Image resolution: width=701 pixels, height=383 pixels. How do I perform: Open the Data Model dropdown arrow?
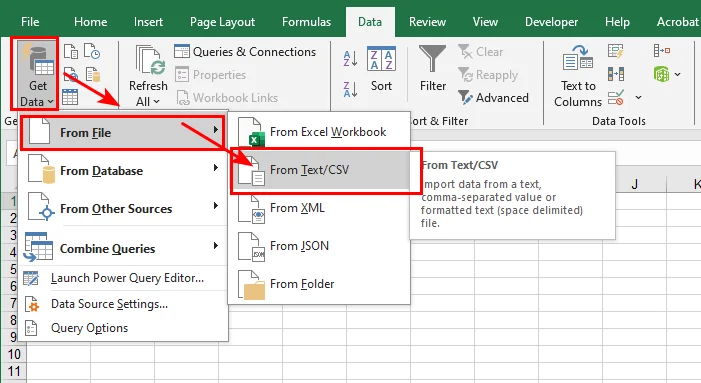(x=678, y=74)
